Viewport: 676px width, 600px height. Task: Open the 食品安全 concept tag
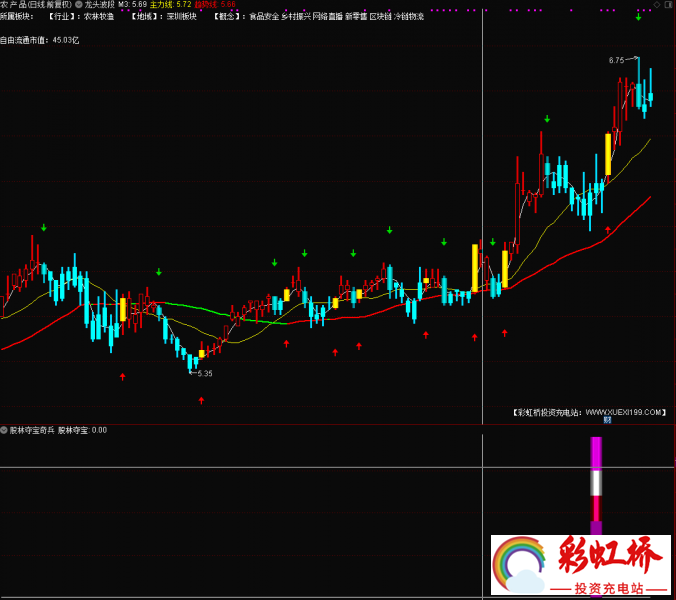tap(264, 17)
